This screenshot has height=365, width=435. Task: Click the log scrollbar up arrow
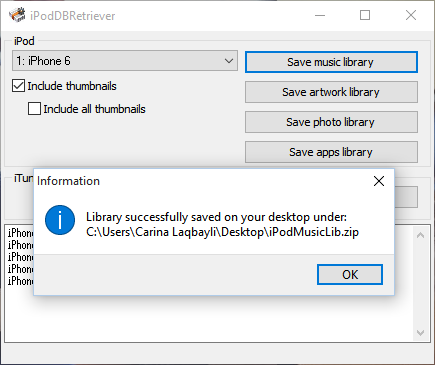tap(420, 235)
